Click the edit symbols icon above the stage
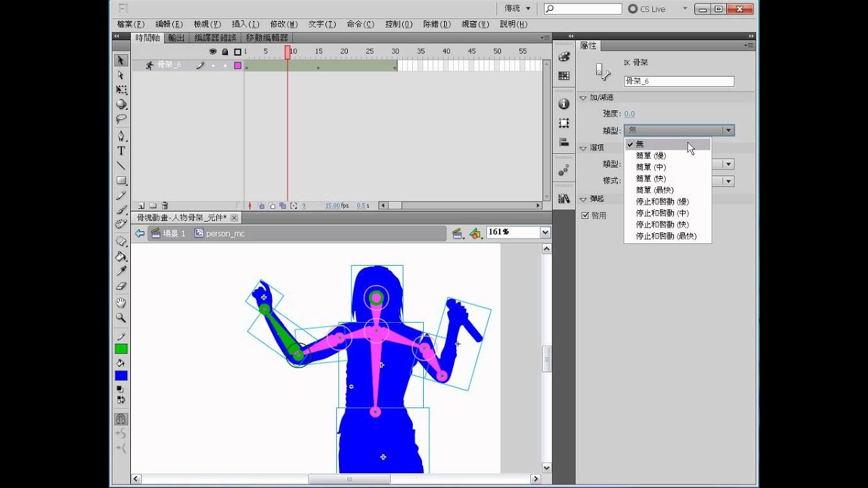Viewport: 868px width, 488px height. 475,233
